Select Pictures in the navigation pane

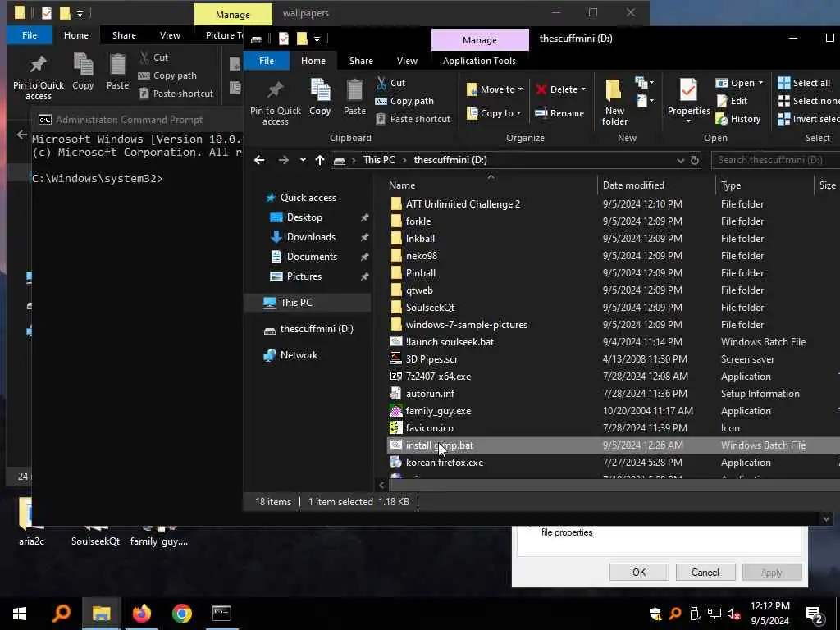click(x=304, y=276)
